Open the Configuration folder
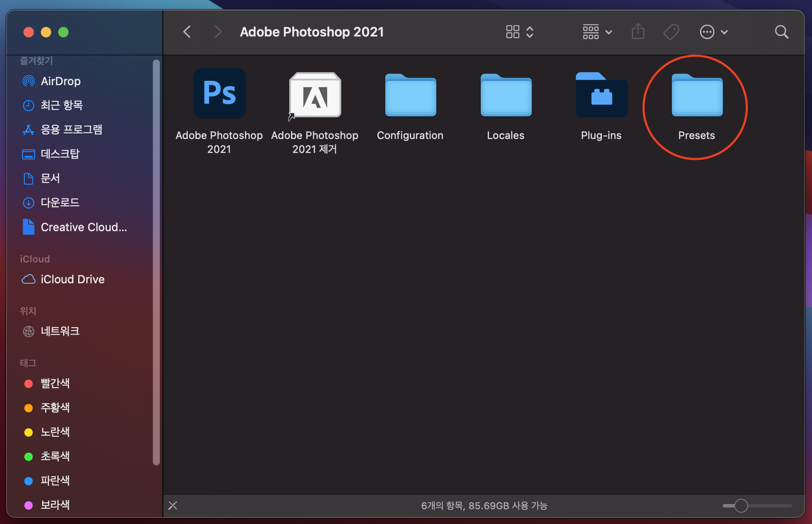 click(x=410, y=95)
